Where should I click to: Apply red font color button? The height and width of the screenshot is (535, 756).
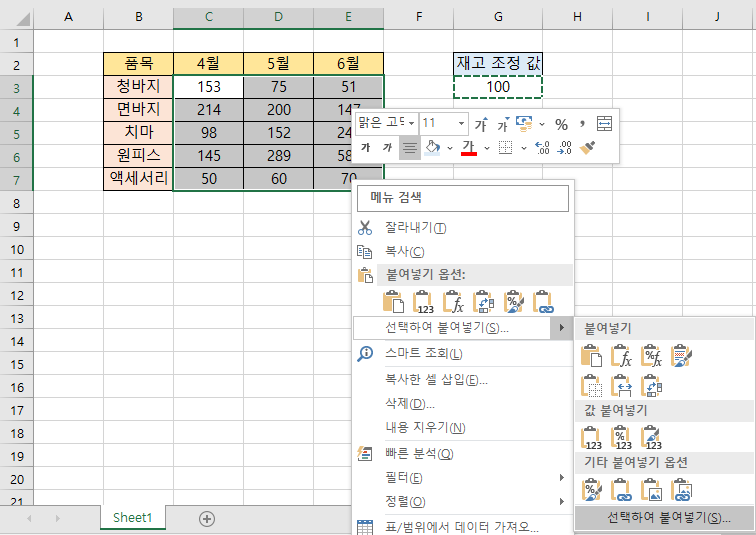point(469,147)
